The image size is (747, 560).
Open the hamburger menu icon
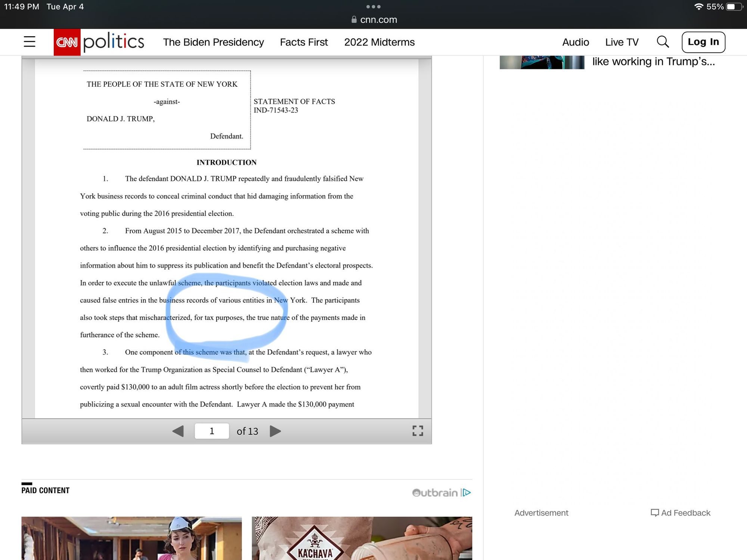point(30,42)
